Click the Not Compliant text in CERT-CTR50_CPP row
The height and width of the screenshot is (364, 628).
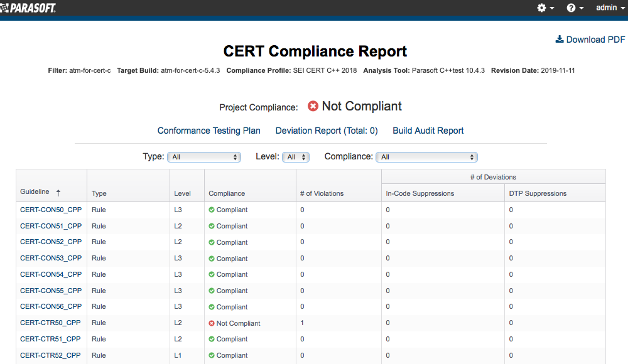coord(238,323)
